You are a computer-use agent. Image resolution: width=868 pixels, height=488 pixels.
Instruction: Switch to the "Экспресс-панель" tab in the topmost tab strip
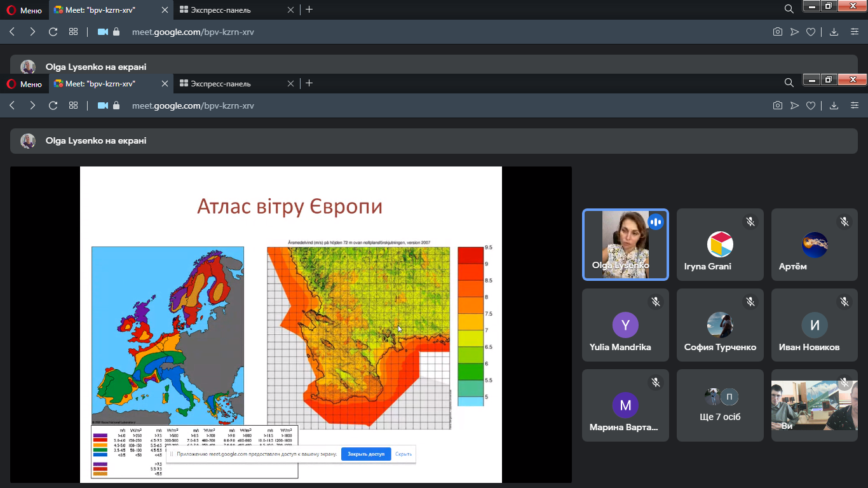(x=231, y=10)
